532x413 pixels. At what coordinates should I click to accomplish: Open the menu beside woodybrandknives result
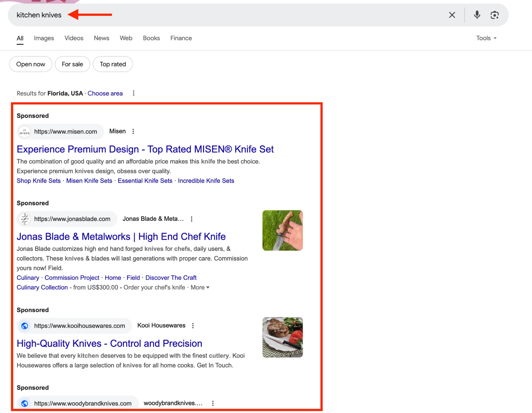tap(213, 403)
